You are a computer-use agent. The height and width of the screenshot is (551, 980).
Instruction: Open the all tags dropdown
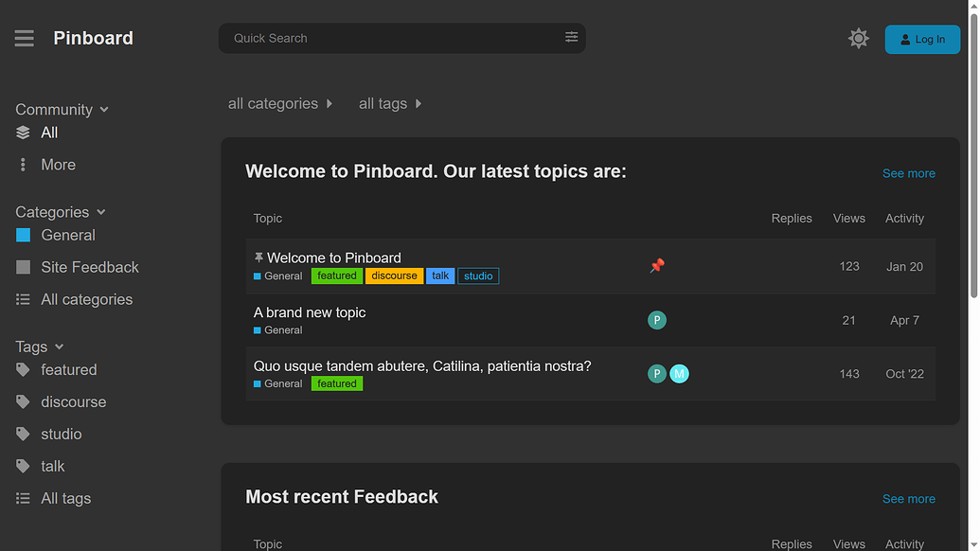click(390, 103)
